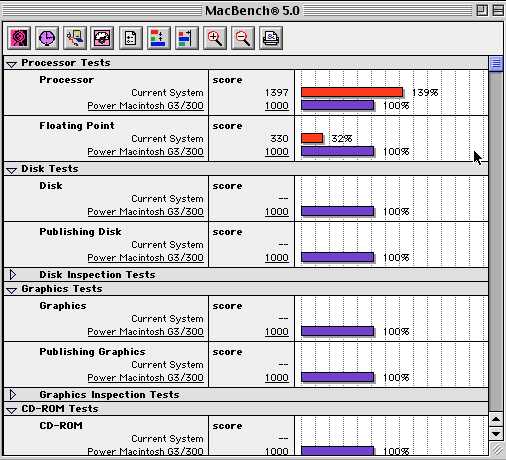Screen dimensions: 506x460
Task: Click the 32% label beside Floating Point bar
Action: [342, 139]
